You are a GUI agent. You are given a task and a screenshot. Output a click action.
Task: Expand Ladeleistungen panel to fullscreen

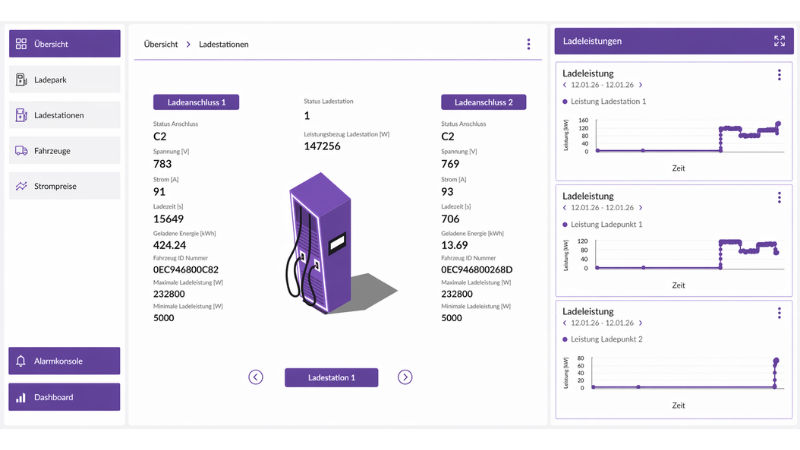779,41
